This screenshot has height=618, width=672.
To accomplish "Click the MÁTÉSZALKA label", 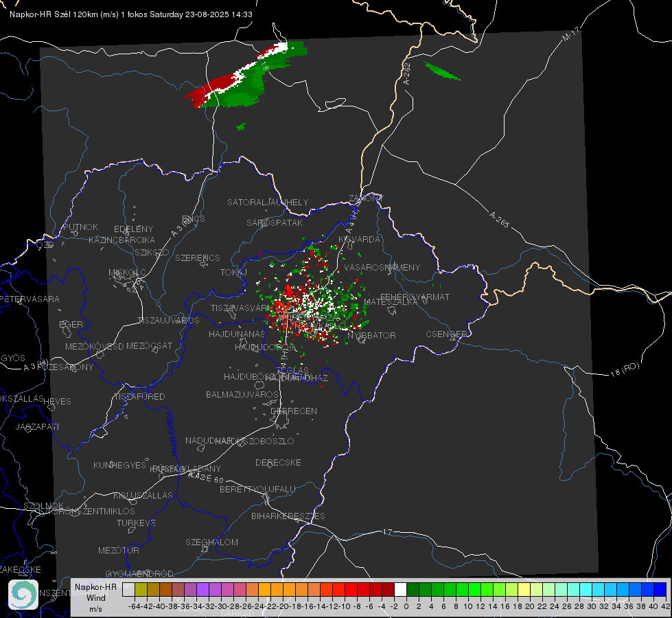I will pos(391,301).
